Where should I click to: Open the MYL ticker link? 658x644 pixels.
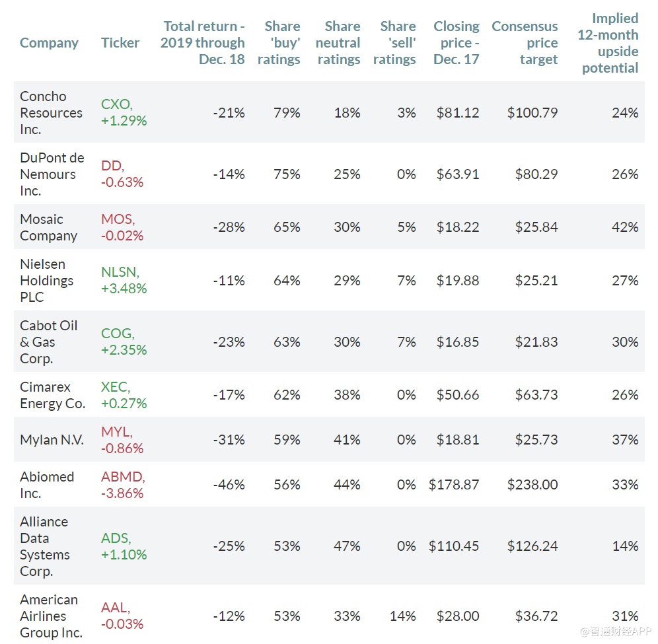coord(116,432)
